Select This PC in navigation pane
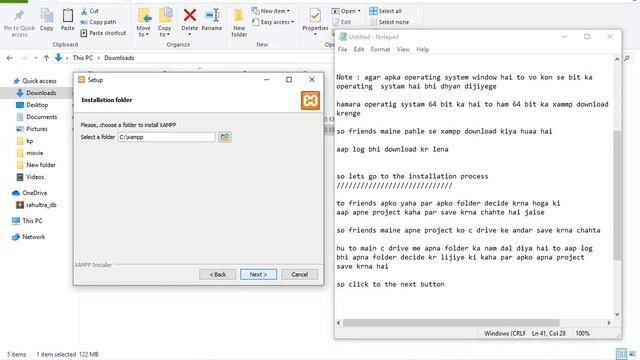640x360 pixels. (27, 221)
